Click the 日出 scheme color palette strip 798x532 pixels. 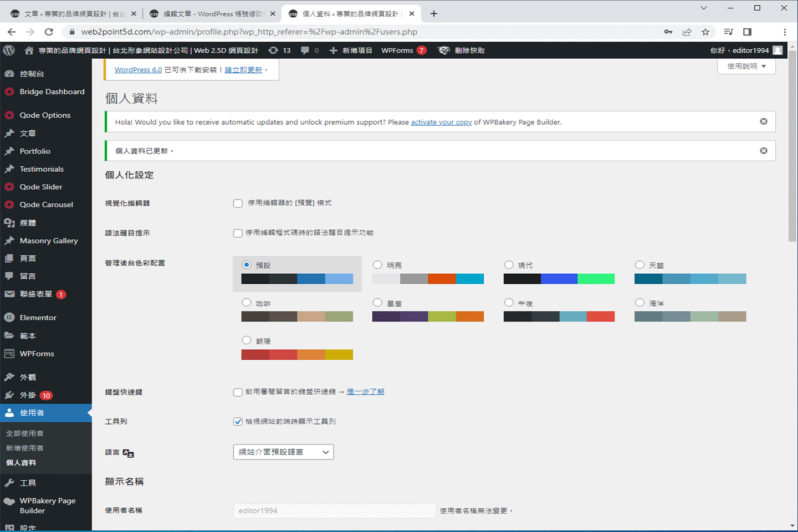coord(297,355)
